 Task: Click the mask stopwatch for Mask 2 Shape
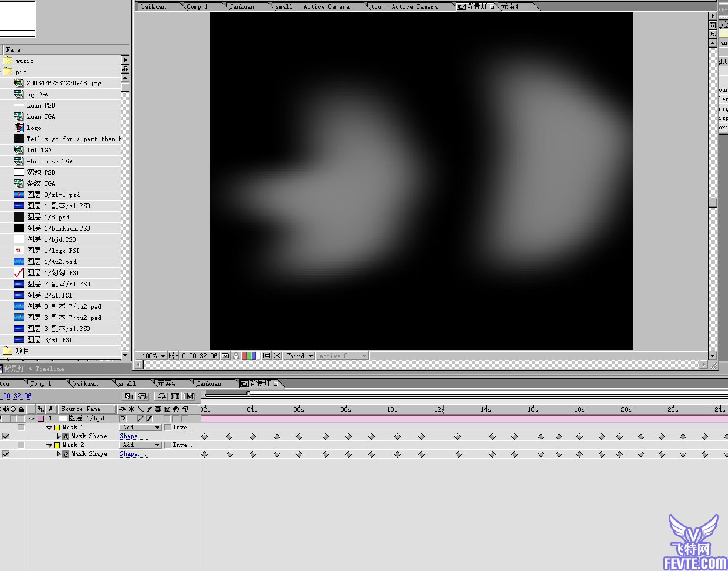66,454
